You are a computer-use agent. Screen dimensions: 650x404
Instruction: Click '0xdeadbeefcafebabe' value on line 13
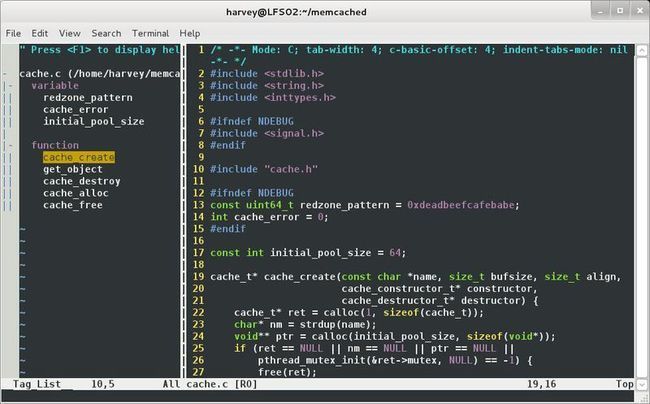tap(461, 205)
